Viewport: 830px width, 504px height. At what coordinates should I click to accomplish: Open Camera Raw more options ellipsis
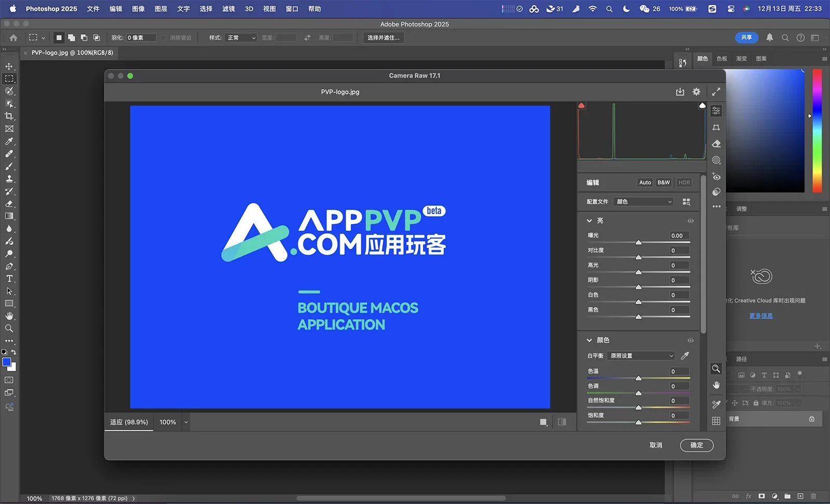pyautogui.click(x=716, y=206)
